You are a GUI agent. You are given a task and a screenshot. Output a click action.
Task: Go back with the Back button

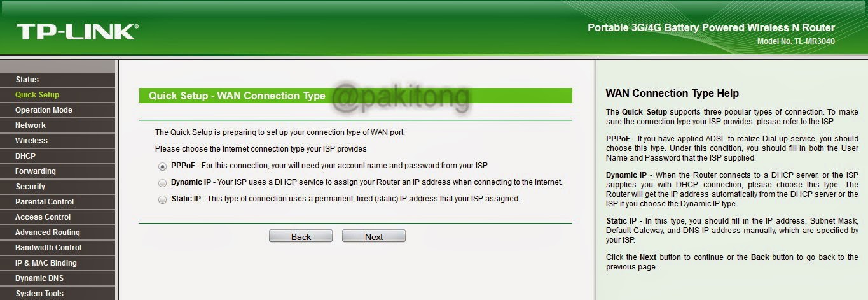[301, 236]
